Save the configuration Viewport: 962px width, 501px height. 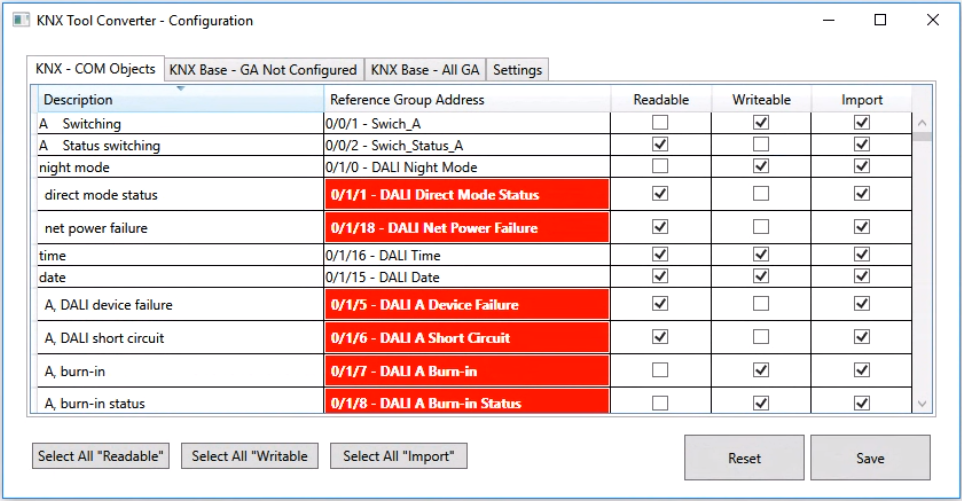[870, 458]
